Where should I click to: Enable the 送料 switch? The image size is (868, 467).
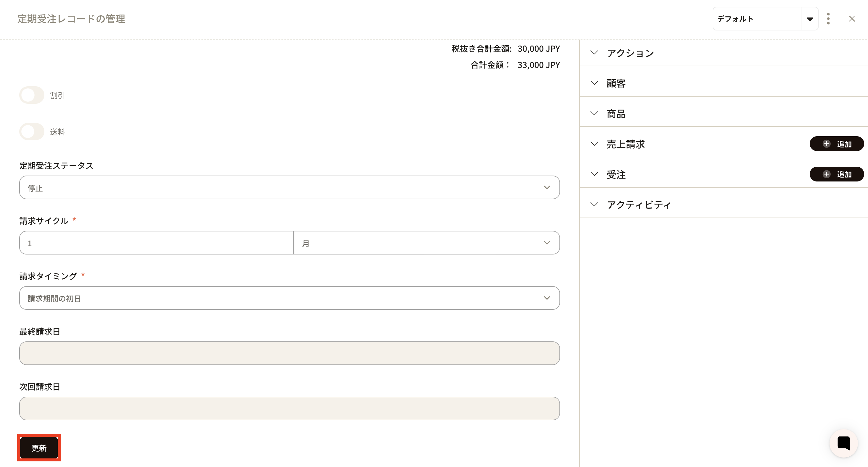32,132
